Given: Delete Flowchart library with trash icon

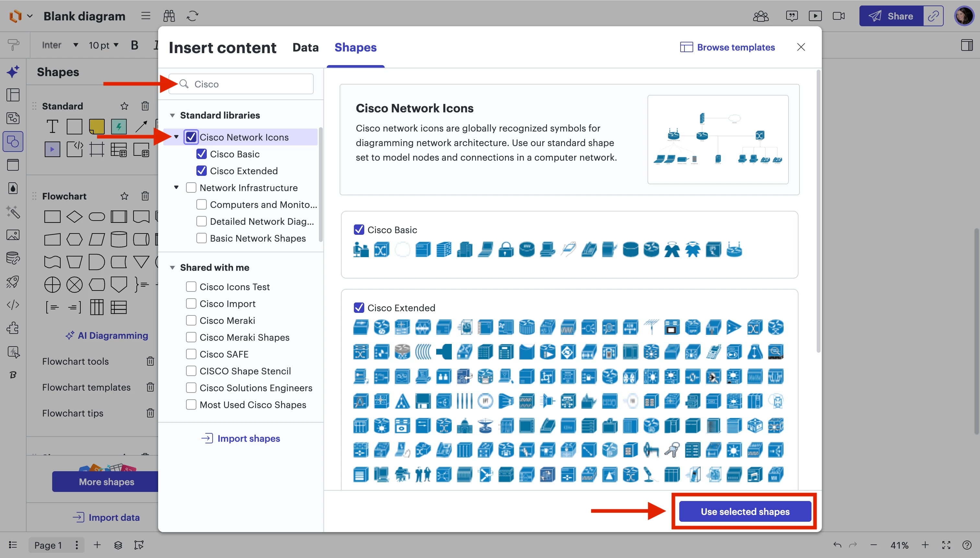Looking at the screenshot, I should coord(145,196).
